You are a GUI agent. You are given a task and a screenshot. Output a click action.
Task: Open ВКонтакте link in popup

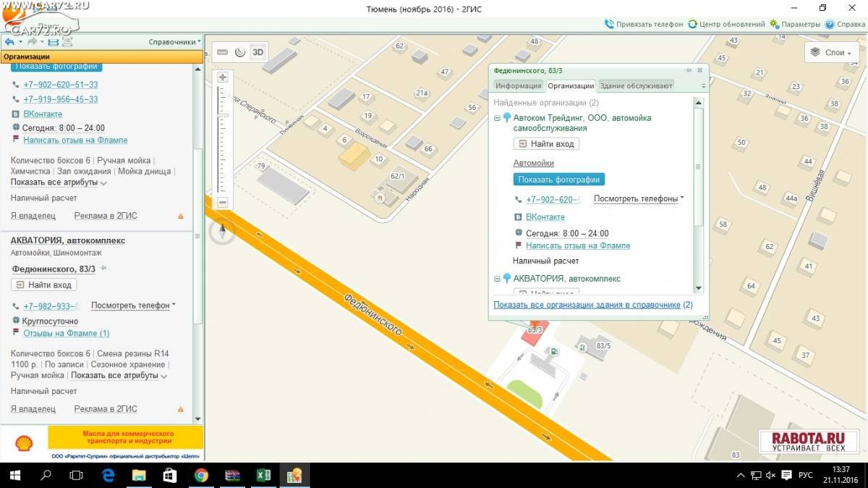click(545, 217)
